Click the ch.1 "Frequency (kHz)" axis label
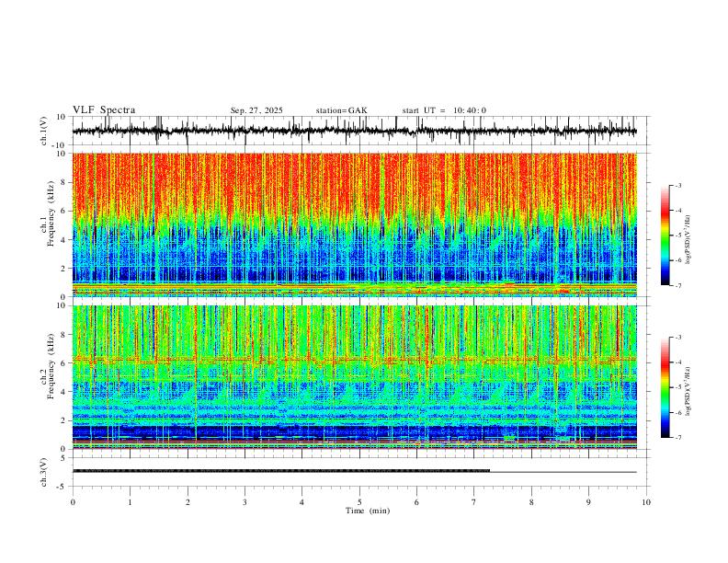Viewport: 728px width, 563px height. (x=51, y=213)
